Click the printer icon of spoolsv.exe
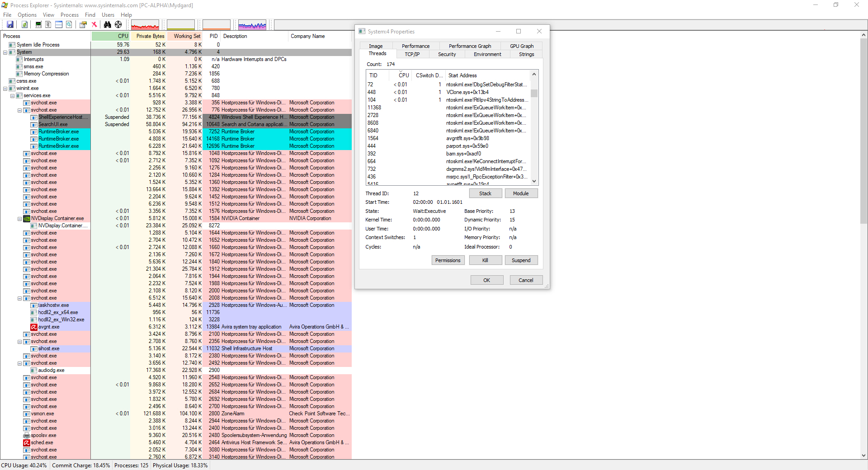 click(27, 435)
